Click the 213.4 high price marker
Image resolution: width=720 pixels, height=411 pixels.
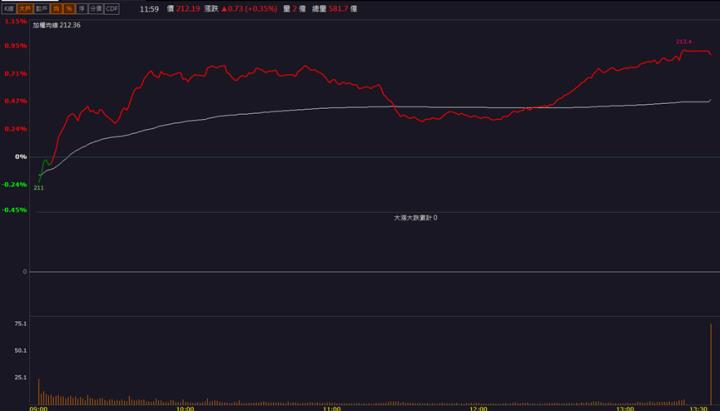click(x=684, y=42)
